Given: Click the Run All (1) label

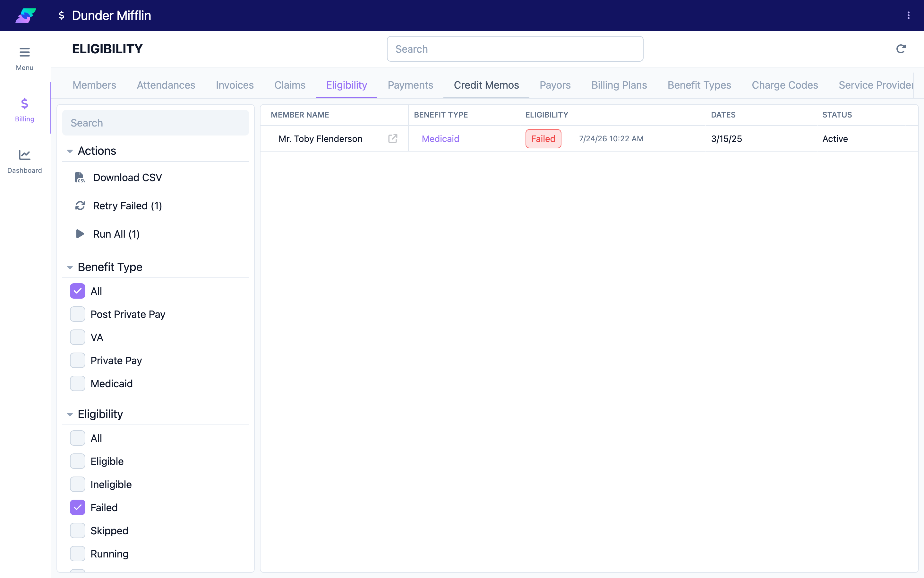Looking at the screenshot, I should [x=116, y=234].
